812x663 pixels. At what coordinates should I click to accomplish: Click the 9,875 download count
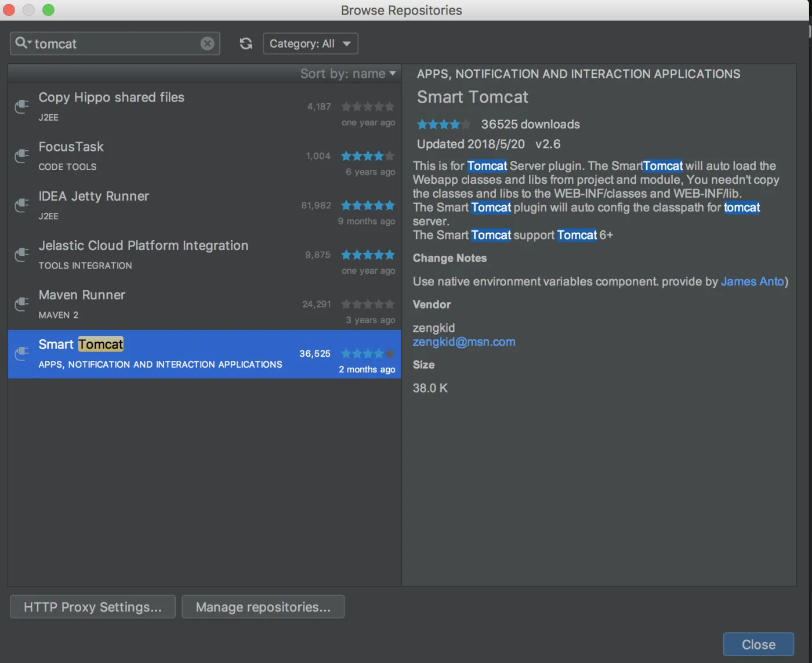[318, 255]
